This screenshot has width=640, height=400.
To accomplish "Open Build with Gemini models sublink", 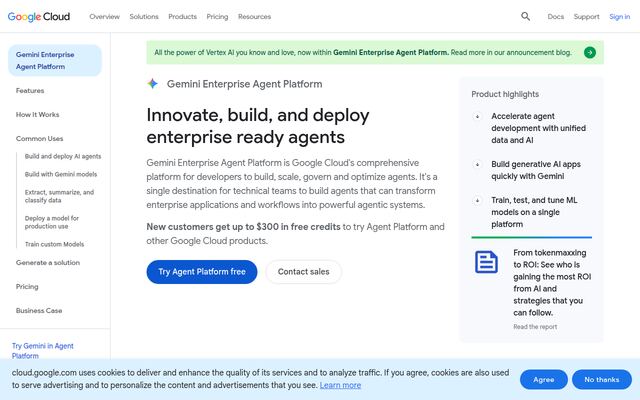I will (61, 174).
